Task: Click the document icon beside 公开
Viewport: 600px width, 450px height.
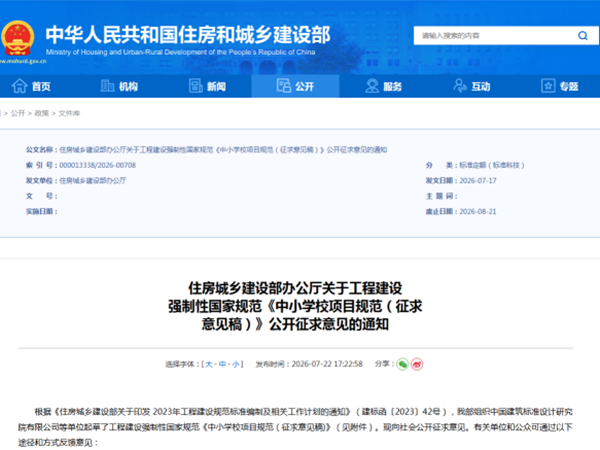Action: 284,86
